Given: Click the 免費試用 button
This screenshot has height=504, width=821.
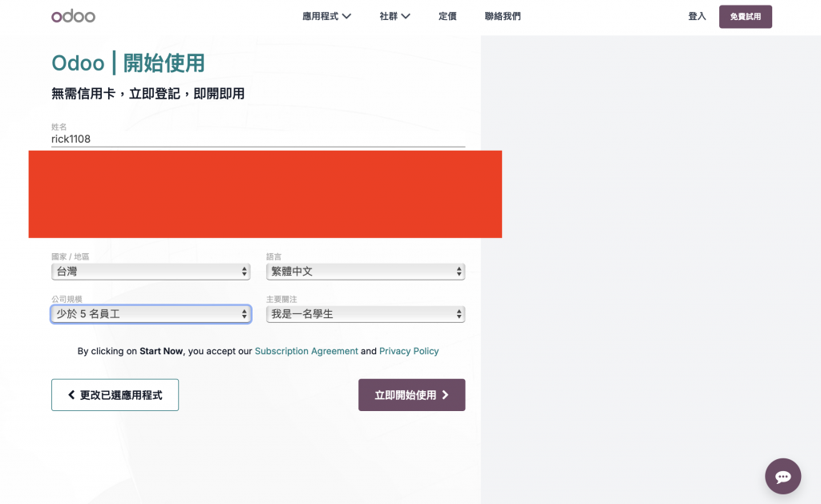Looking at the screenshot, I should coord(745,17).
